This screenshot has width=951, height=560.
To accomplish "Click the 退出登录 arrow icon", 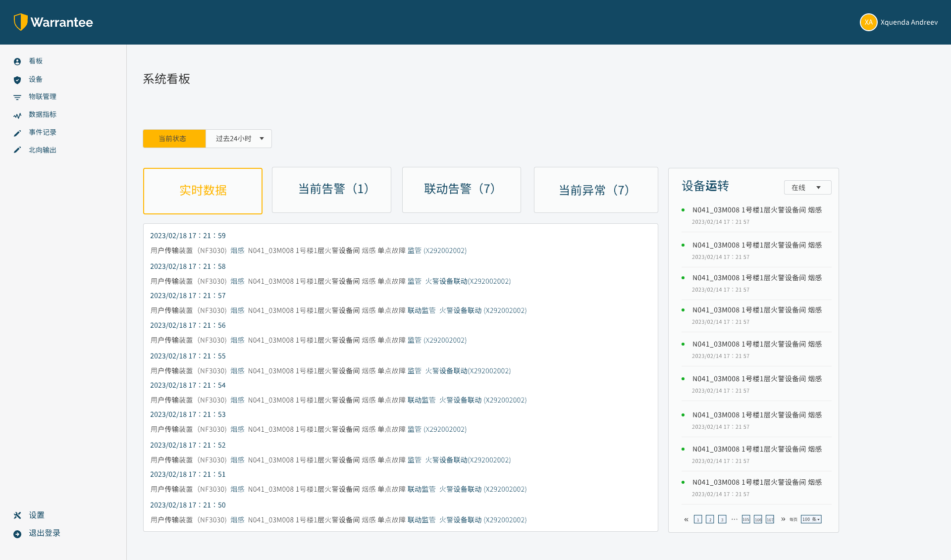I will (17, 534).
